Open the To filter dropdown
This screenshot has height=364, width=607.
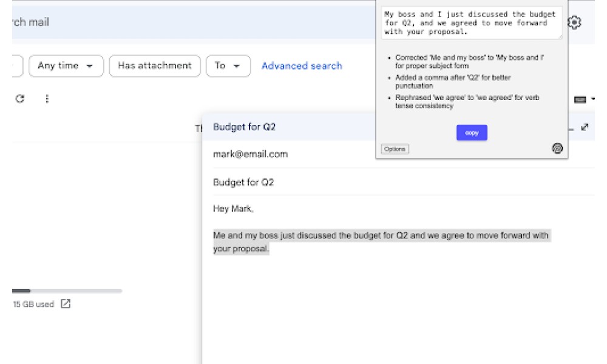[x=228, y=66]
